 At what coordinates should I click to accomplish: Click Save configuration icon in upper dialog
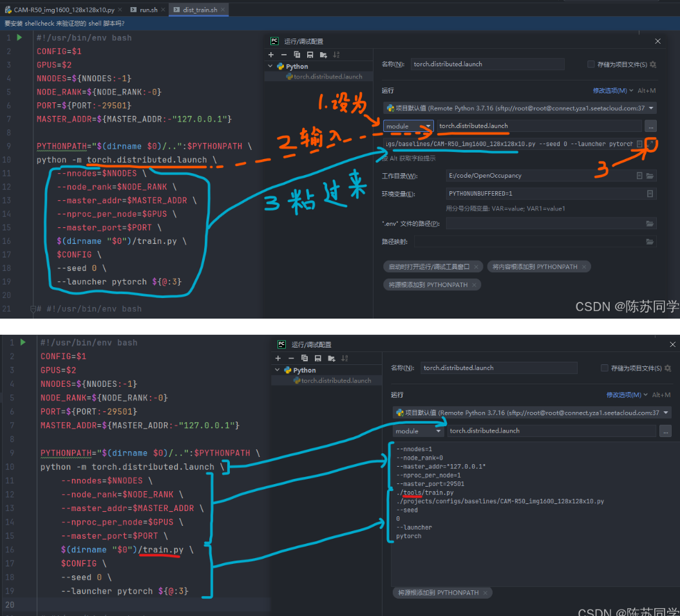(310, 55)
